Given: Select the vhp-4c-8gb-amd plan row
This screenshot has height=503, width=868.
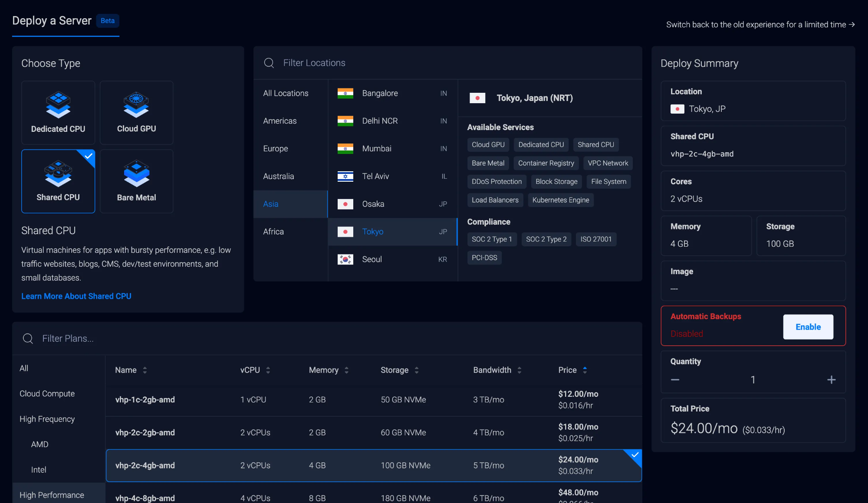Looking at the screenshot, I should [x=374, y=493].
